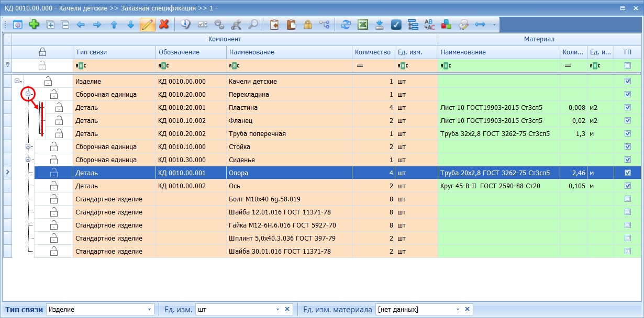This screenshot has height=318, width=644.
Task: Toggle ТП checkbox in the filter row
Action: [x=628, y=65]
